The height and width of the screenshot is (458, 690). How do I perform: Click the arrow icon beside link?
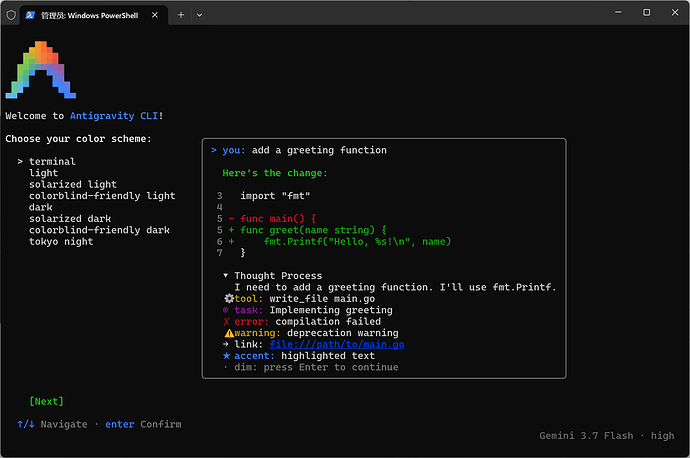[x=226, y=344]
